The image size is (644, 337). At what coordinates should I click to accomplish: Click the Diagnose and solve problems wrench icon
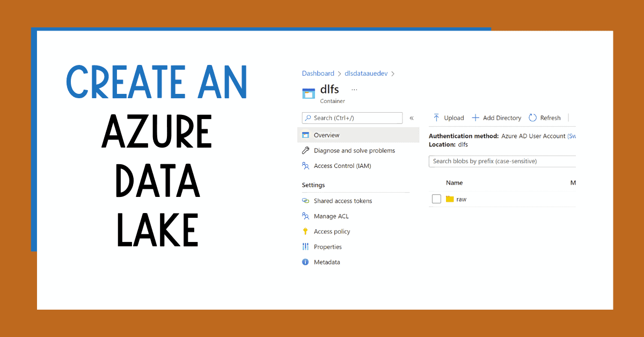pyautogui.click(x=305, y=151)
